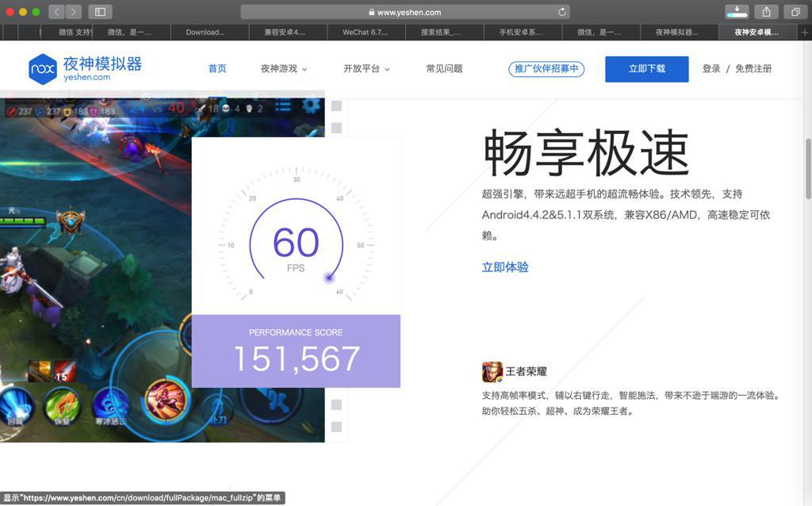The image size is (812, 506).
Task: Open the 首页 nav link
Action: coord(217,68)
